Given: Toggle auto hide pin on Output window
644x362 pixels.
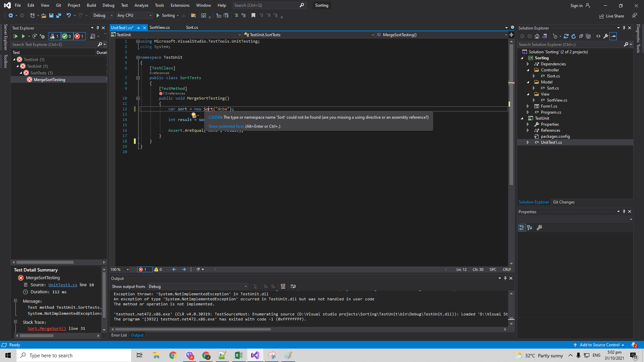Looking at the screenshot, I should [x=505, y=278].
